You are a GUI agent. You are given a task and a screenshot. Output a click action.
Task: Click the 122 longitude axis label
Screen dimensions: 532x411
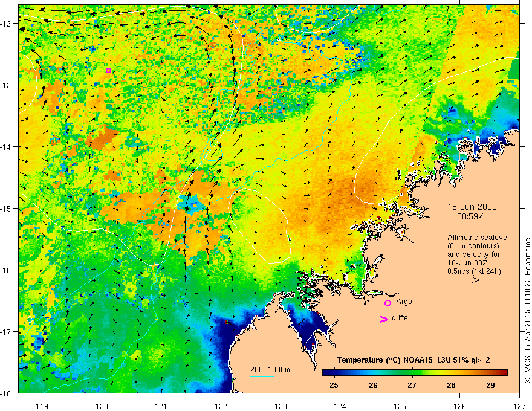coord(221,406)
